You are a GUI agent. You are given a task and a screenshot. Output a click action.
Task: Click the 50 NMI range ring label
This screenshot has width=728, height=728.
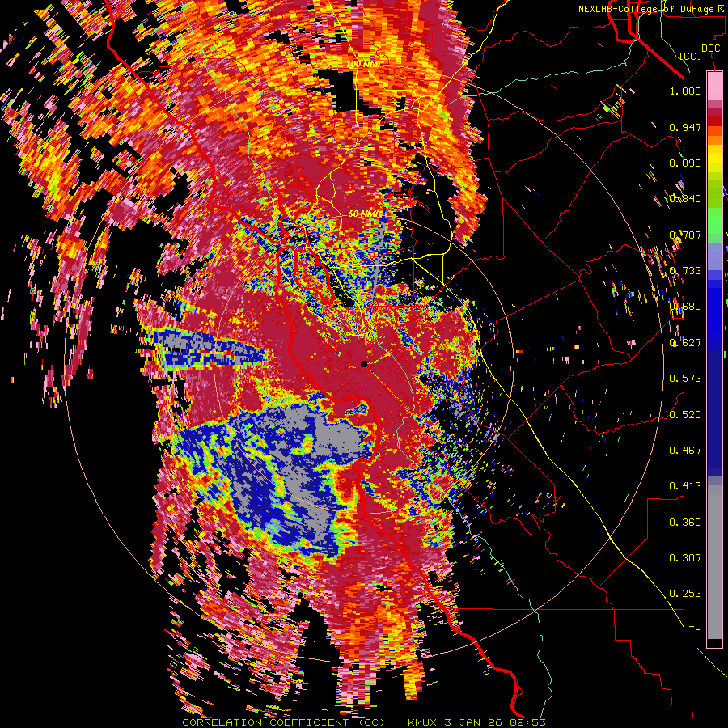(x=365, y=214)
